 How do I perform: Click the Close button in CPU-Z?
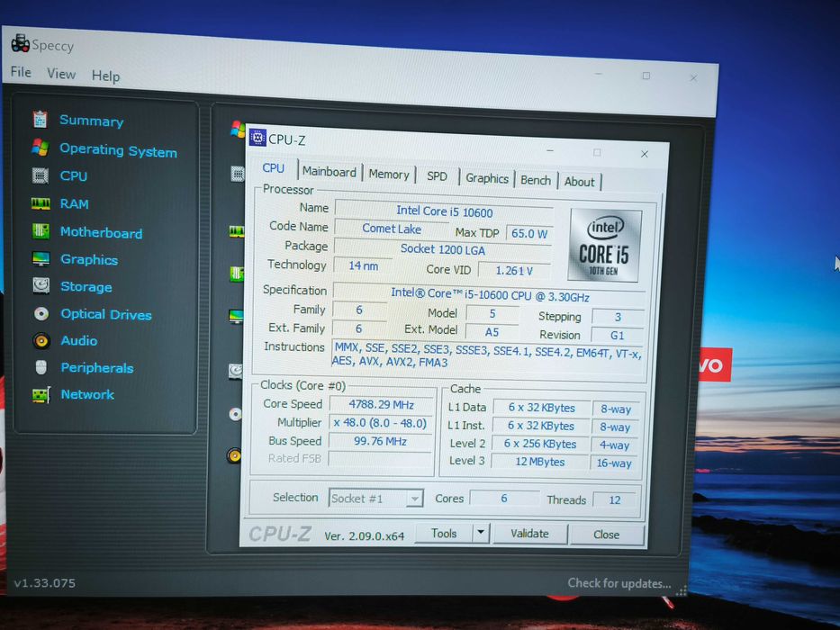coord(606,535)
